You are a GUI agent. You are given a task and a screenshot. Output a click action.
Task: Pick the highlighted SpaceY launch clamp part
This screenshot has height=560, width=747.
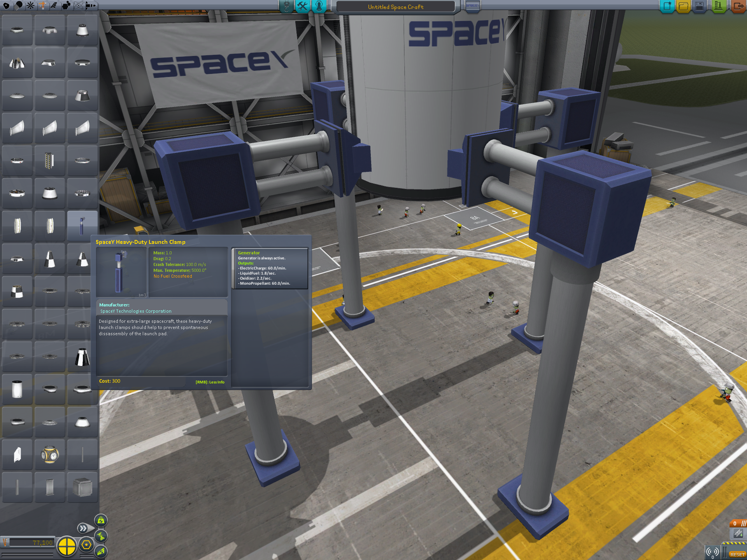coord(82,226)
